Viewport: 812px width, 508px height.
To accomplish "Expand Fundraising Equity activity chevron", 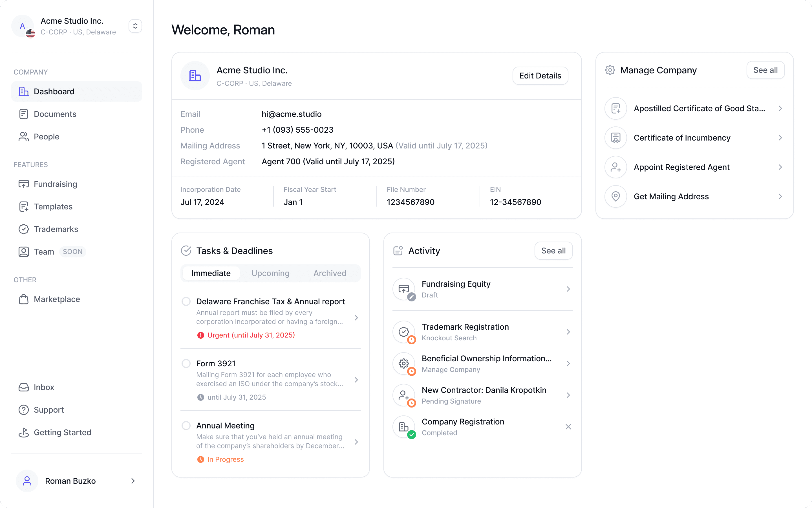I will (x=568, y=289).
